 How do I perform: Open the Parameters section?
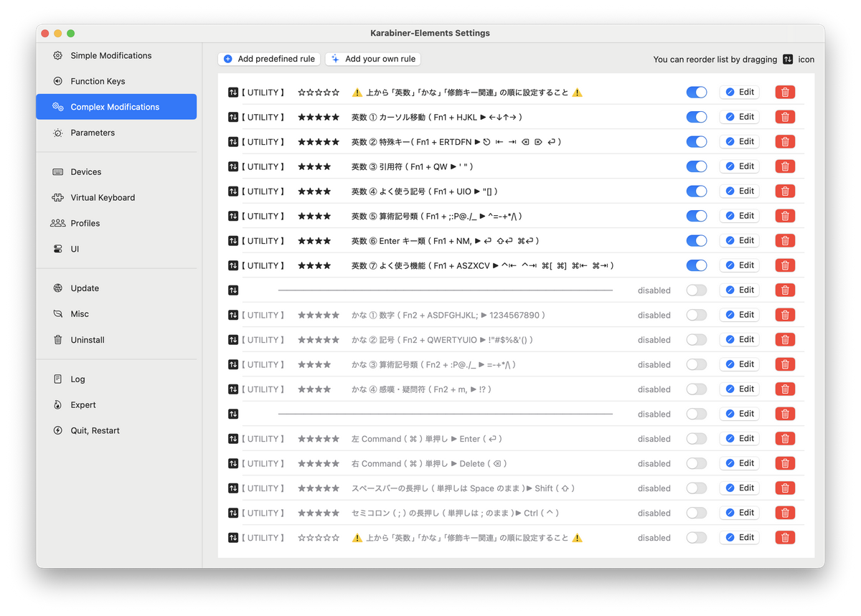[x=116, y=133]
